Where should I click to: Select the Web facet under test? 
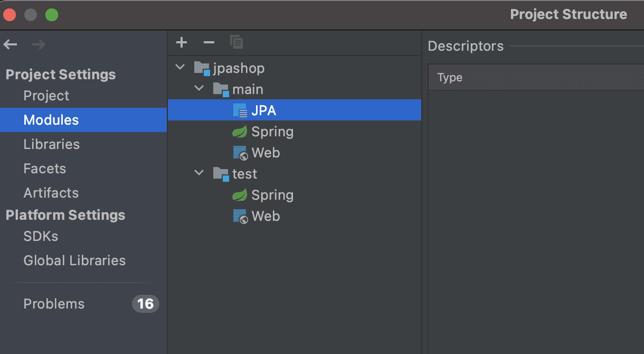click(x=266, y=216)
